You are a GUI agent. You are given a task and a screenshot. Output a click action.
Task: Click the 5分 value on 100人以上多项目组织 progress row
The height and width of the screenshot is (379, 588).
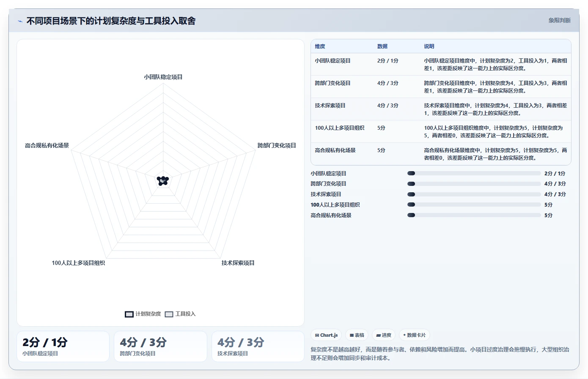pos(548,205)
